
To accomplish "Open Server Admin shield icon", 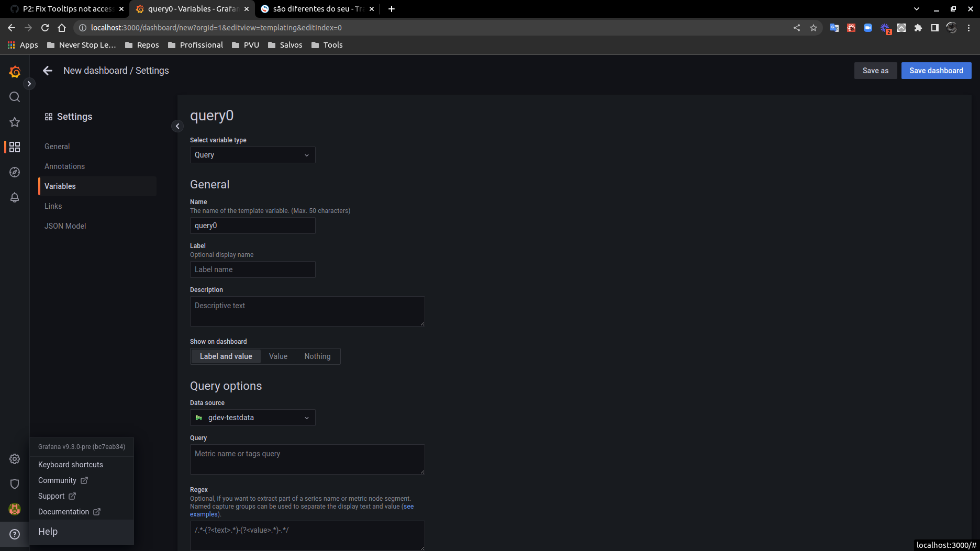I will coord(15,484).
